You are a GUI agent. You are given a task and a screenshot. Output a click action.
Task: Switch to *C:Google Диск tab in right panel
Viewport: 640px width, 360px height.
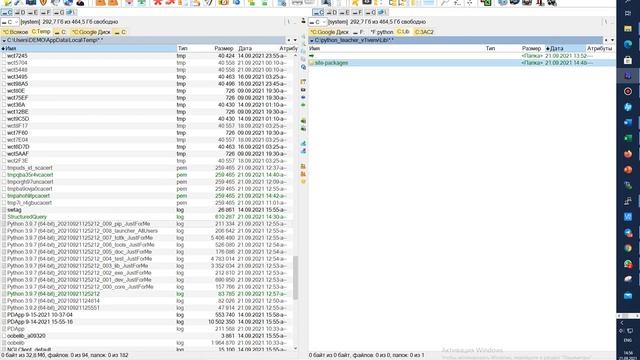[x=329, y=32]
